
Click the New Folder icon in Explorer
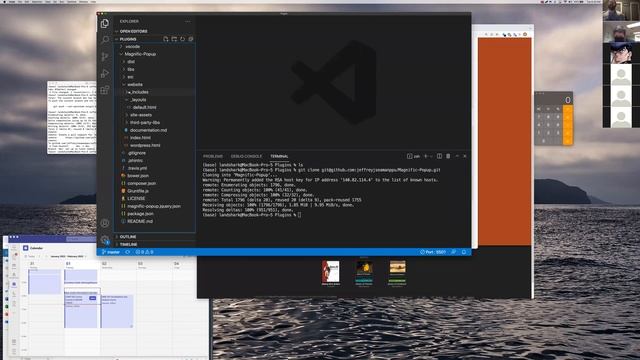pos(174,39)
